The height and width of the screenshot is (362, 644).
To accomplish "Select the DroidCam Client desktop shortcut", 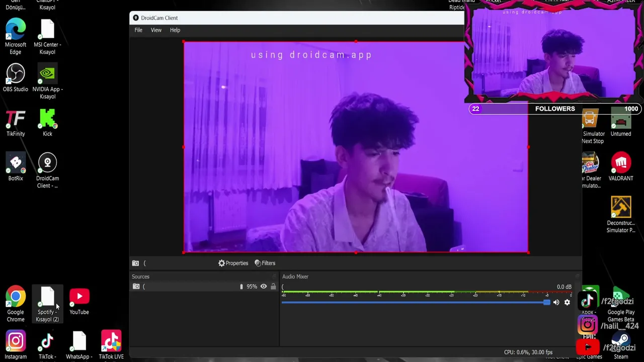I will pyautogui.click(x=47, y=171).
